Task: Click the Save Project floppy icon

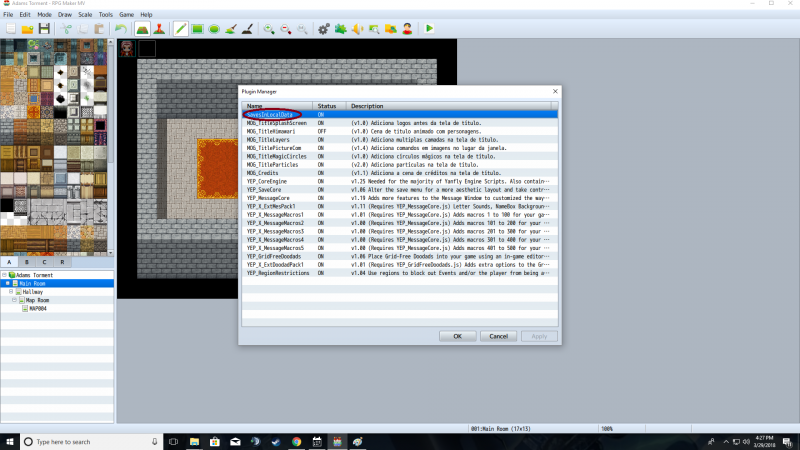Action: [x=44, y=29]
